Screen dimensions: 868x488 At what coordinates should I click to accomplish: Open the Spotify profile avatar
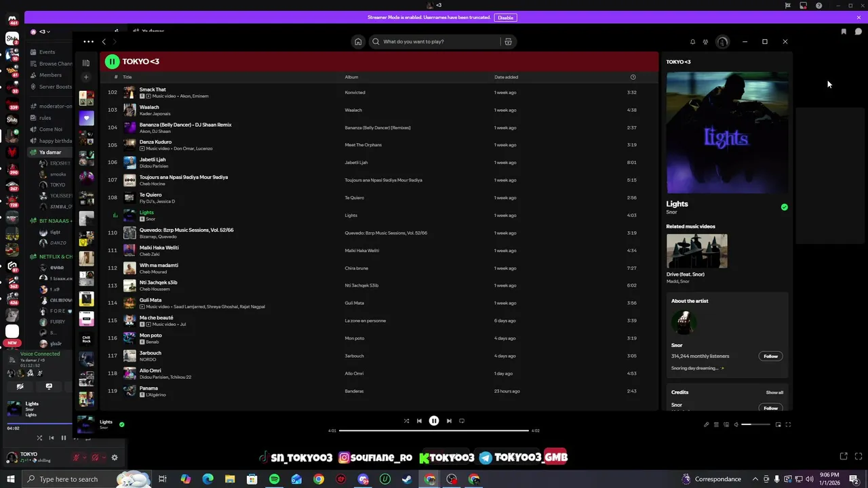pyautogui.click(x=722, y=42)
